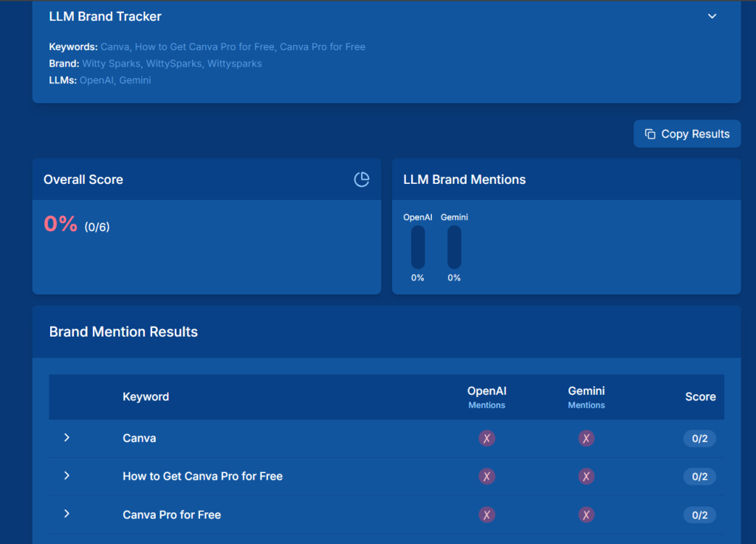Click Gemini X mark for How to Get Canva Pro row
The image size is (756, 544).
(x=586, y=477)
